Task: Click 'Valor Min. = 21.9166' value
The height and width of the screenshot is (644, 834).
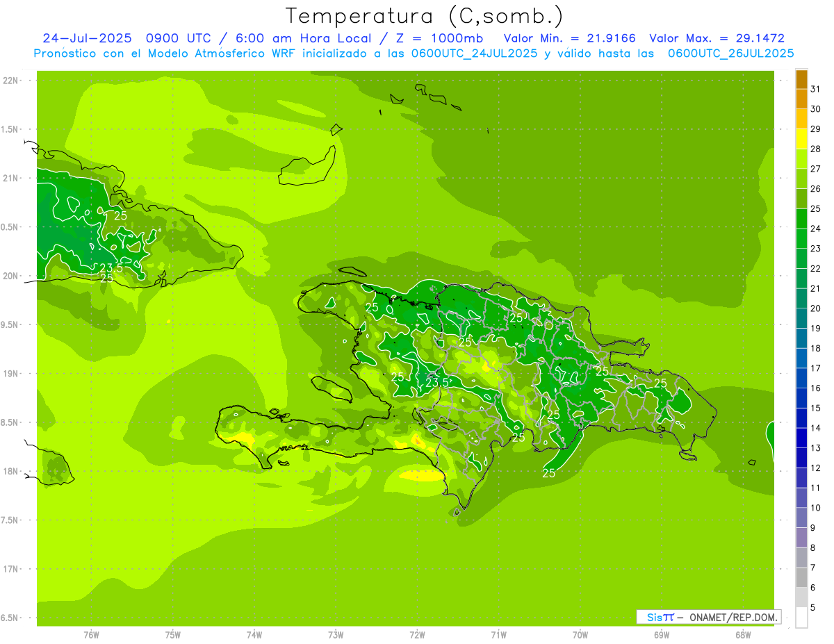Action: tap(570, 38)
